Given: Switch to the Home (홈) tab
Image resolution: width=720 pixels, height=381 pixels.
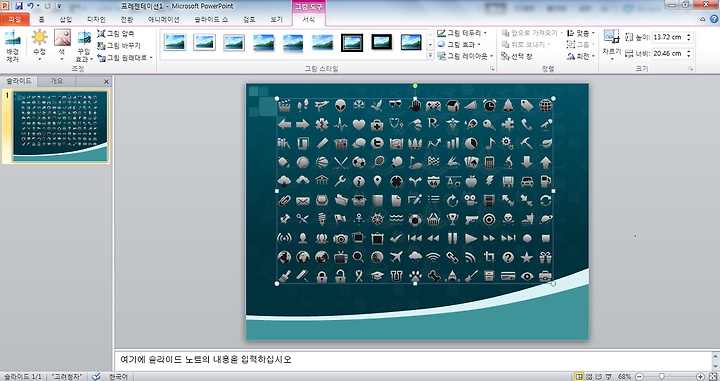Looking at the screenshot, I should [41, 19].
